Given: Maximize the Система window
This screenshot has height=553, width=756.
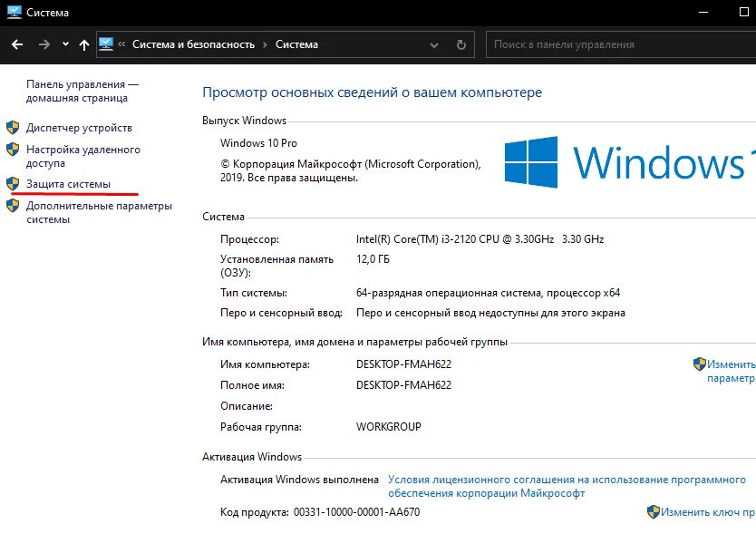Looking at the screenshot, I should [x=744, y=12].
